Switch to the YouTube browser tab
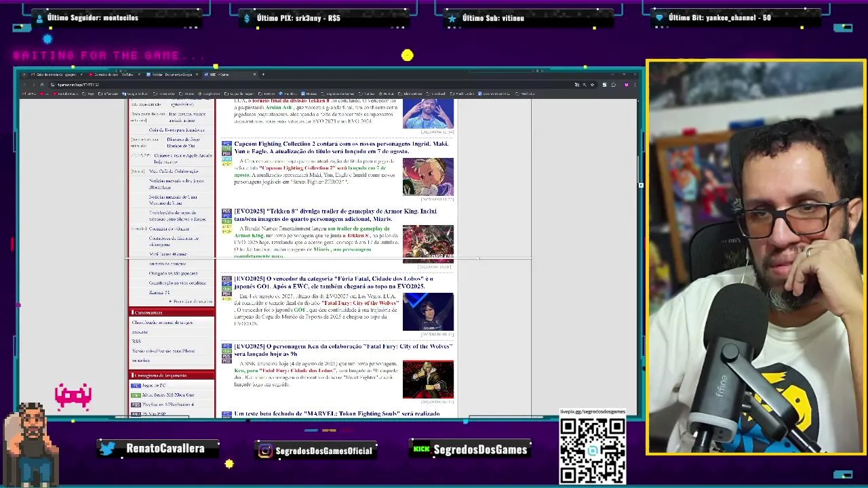 [115, 75]
